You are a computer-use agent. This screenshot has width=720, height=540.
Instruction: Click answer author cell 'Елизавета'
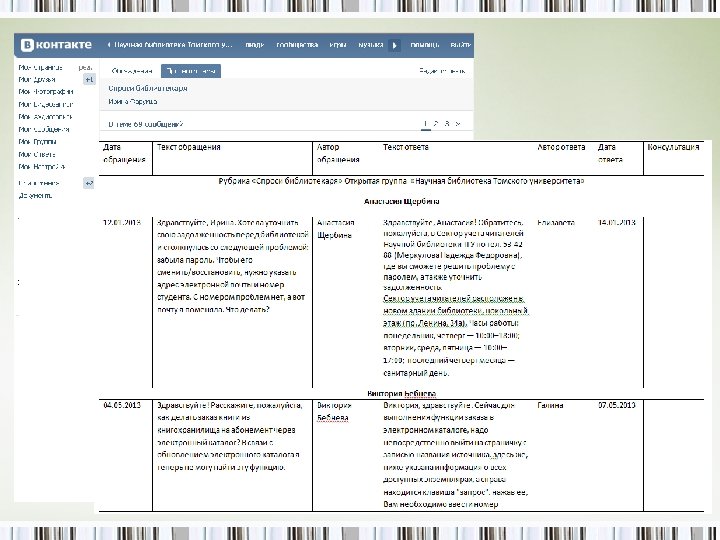556,223
